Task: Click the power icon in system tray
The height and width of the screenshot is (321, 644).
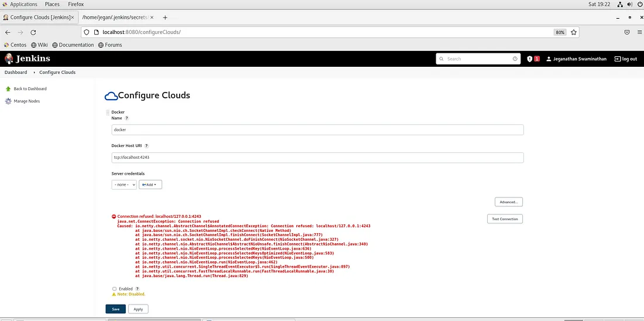Action: 639,4
